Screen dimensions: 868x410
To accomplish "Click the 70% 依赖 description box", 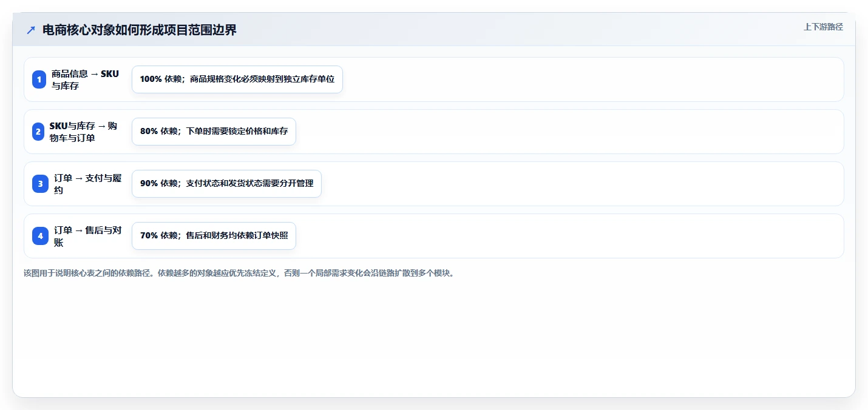I will pyautogui.click(x=214, y=236).
